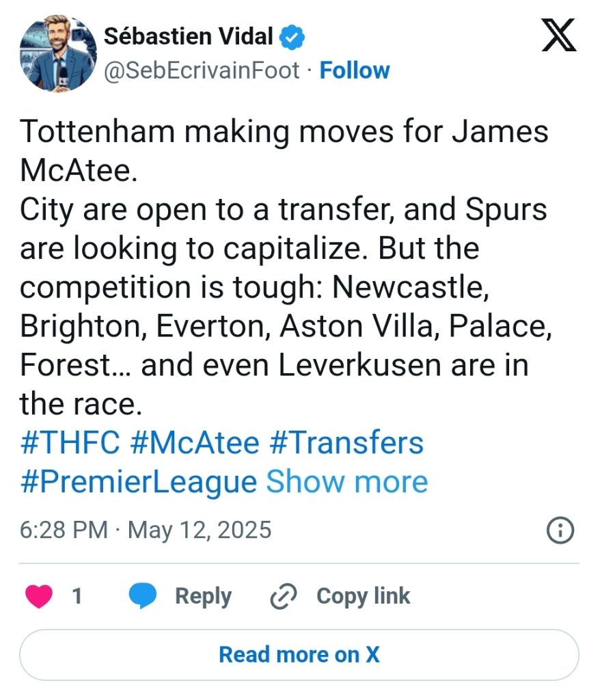Click the Sébastien Vidal display name
The width and height of the screenshot is (600, 700).
click(189, 37)
